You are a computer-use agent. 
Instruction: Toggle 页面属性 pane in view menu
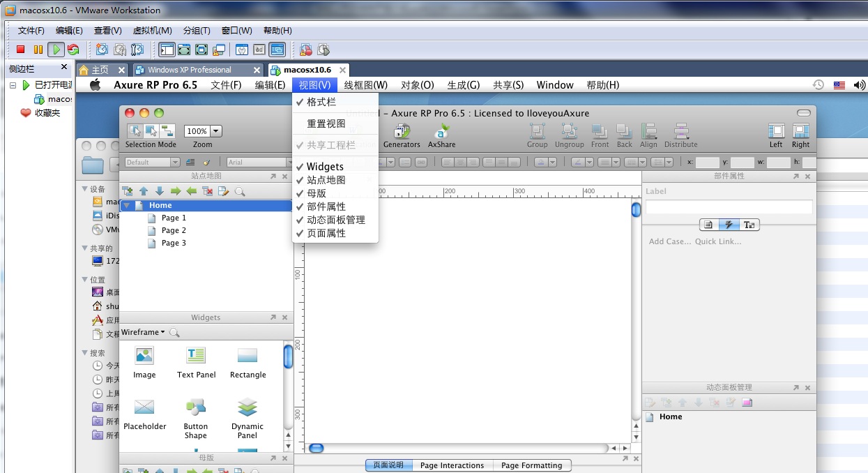[335, 233]
